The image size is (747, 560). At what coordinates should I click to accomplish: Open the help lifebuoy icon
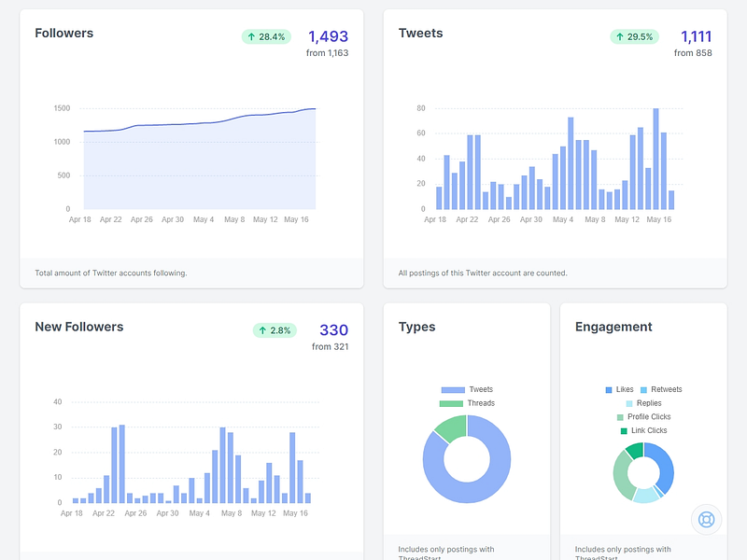(x=706, y=519)
